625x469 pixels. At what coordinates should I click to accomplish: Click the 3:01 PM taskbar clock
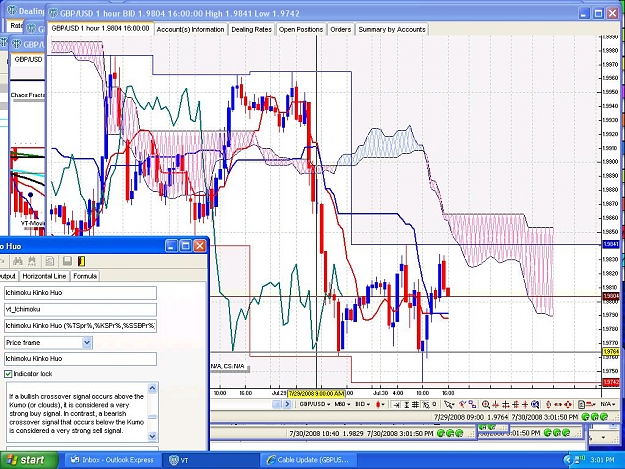pos(602,460)
